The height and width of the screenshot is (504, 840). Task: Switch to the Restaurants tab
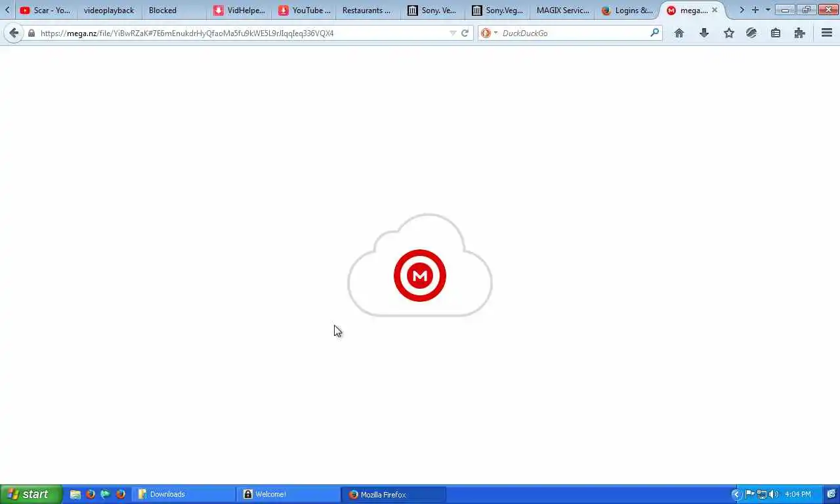click(x=369, y=10)
